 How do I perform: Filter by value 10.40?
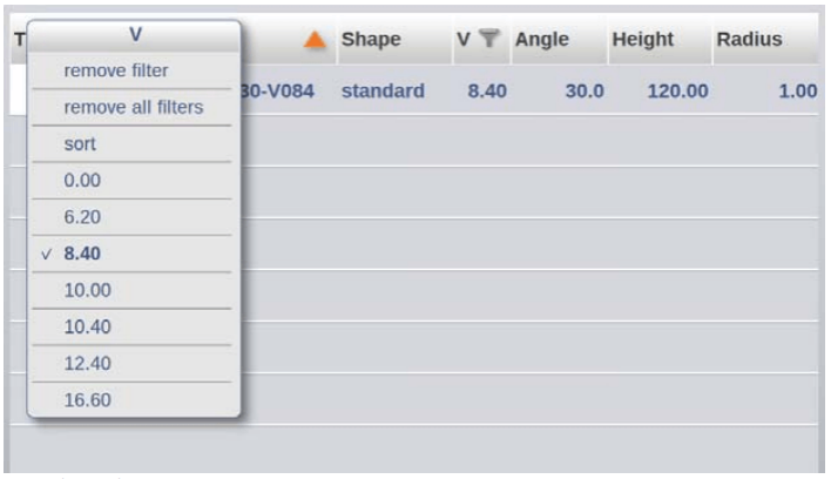pos(87,327)
